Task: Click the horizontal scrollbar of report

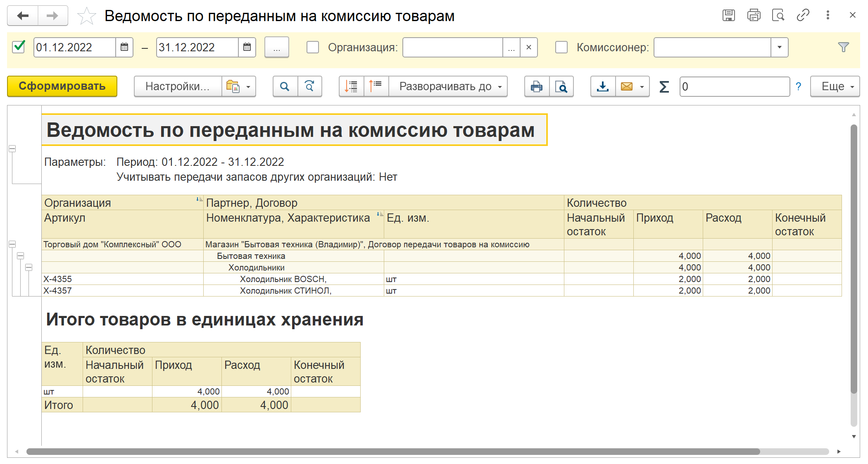Action: coord(392,451)
